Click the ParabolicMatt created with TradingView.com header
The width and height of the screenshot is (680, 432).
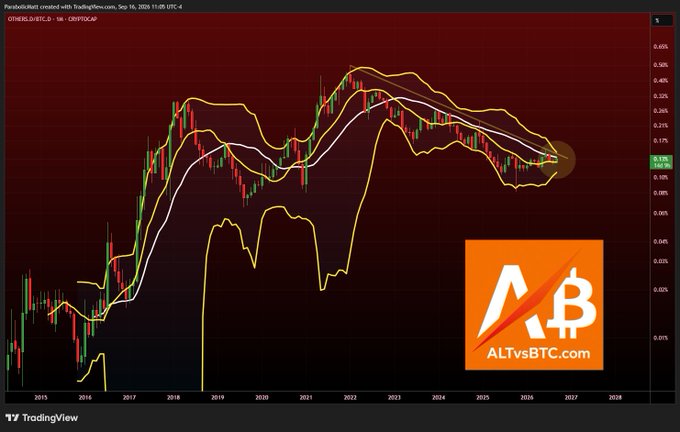(93, 7)
